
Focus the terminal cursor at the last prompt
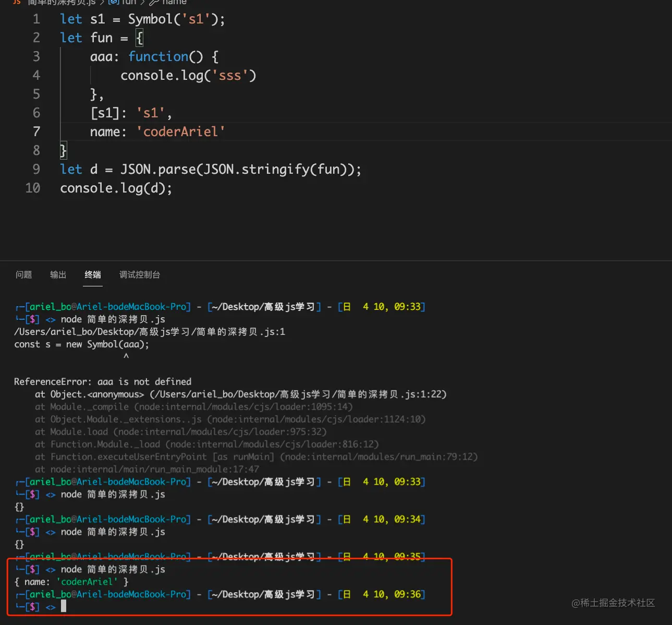64,606
